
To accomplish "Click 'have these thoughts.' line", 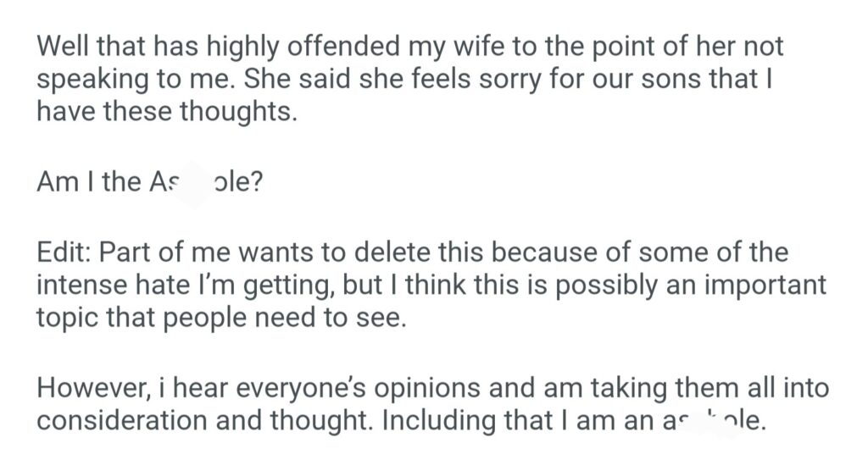I will 166,113.
